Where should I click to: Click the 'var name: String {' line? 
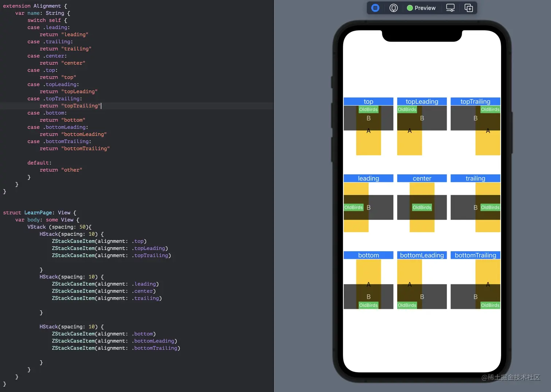pos(43,13)
